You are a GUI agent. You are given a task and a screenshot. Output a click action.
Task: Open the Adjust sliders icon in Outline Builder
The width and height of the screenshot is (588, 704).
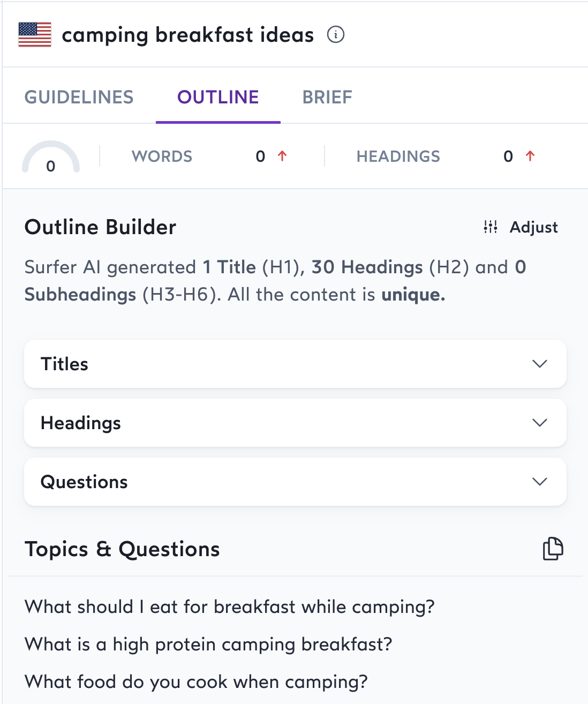490,227
